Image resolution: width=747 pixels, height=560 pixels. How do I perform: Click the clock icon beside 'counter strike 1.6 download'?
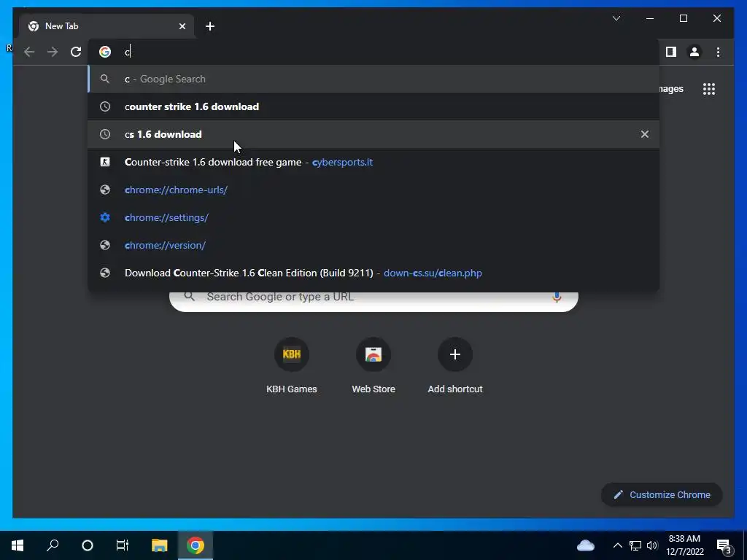pyautogui.click(x=105, y=106)
